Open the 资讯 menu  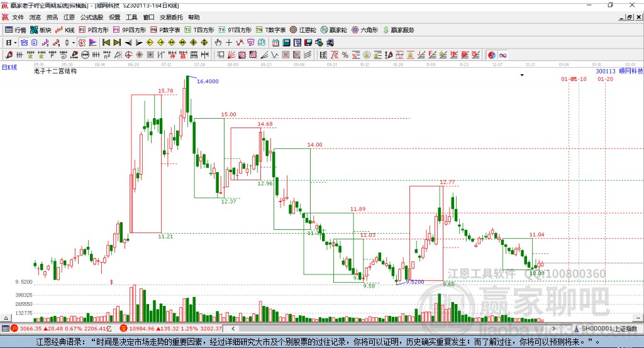pos(52,17)
